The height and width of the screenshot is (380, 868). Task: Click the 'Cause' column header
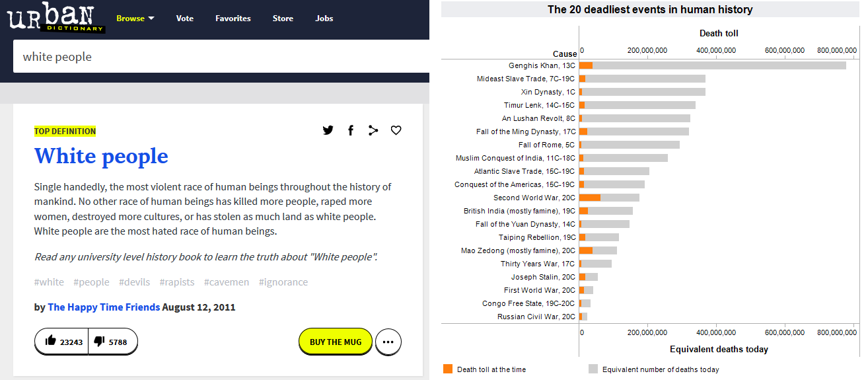coord(565,54)
